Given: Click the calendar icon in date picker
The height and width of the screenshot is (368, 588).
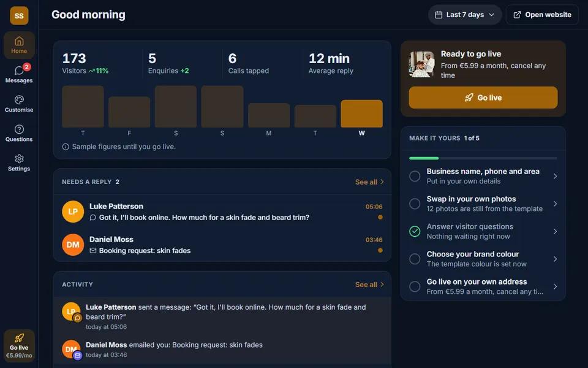Looking at the screenshot, I should (x=439, y=15).
